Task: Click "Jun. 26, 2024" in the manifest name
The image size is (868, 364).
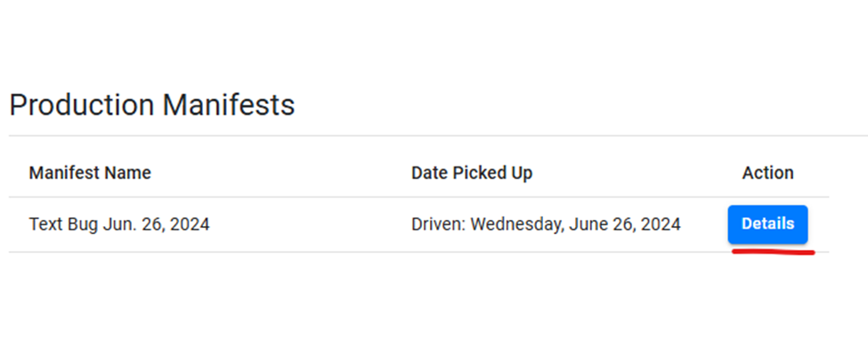Action: click(157, 224)
